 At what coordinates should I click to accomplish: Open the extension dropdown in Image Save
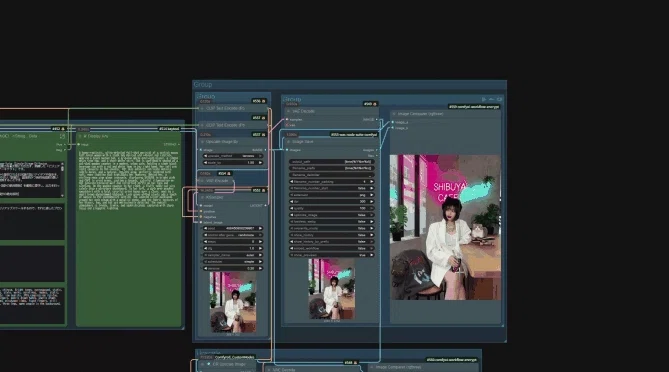pos(332,195)
